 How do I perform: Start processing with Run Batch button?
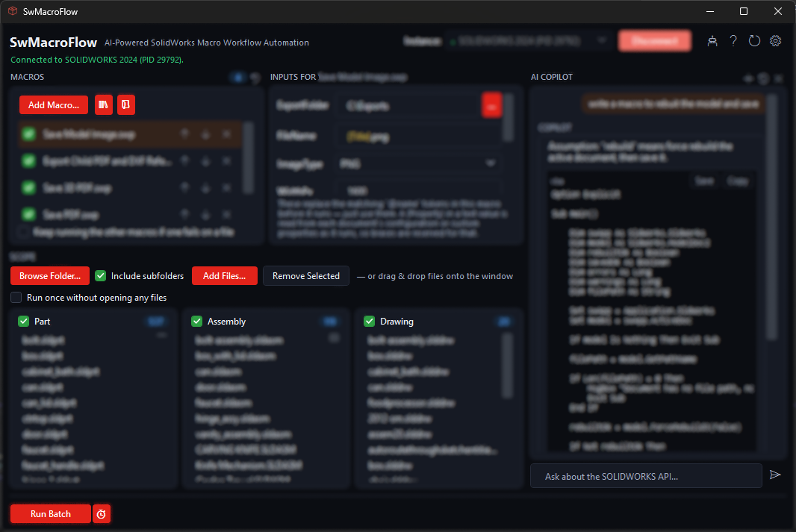(50, 514)
